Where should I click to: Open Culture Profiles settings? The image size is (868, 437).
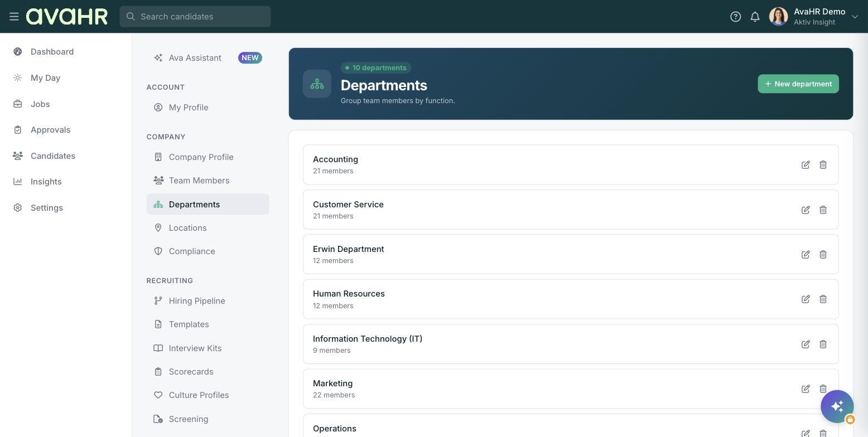[x=208, y=395]
